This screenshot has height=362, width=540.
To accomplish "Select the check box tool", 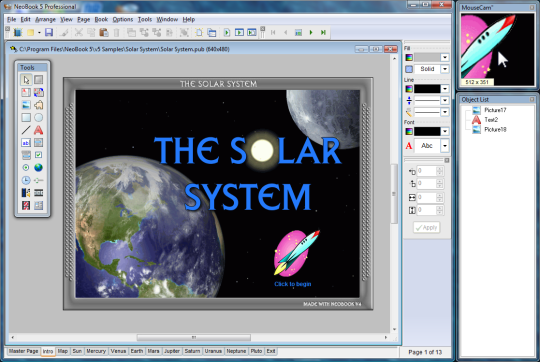I will [x=39, y=155].
